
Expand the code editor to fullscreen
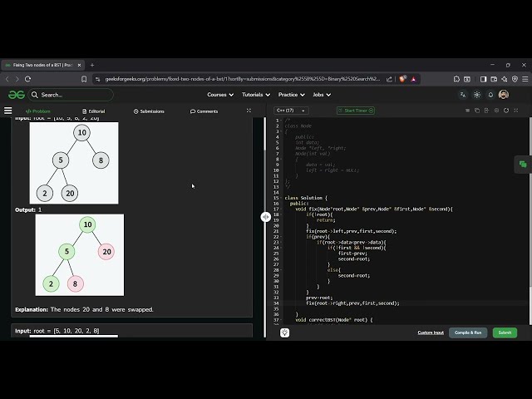point(515,111)
